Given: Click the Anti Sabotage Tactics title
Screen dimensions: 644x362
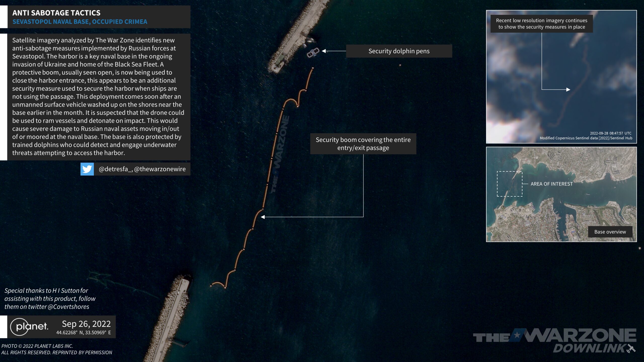Looking at the screenshot, I should (x=56, y=13).
